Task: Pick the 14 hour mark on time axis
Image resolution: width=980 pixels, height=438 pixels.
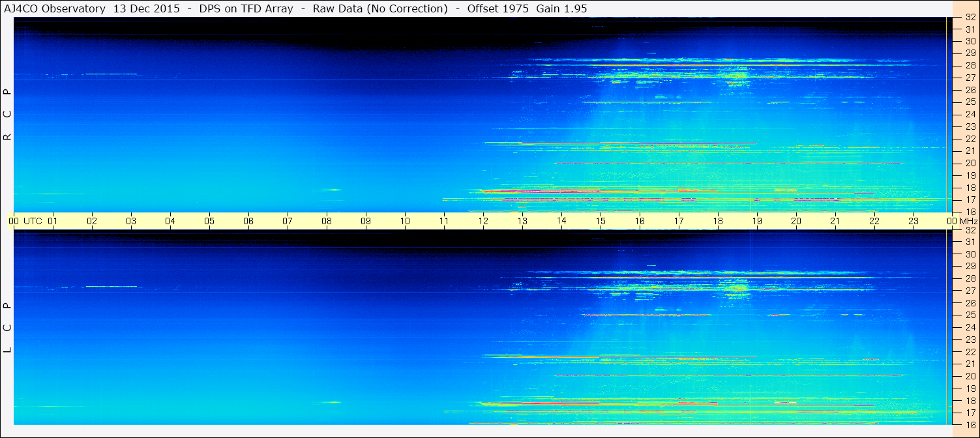Action: 561,221
